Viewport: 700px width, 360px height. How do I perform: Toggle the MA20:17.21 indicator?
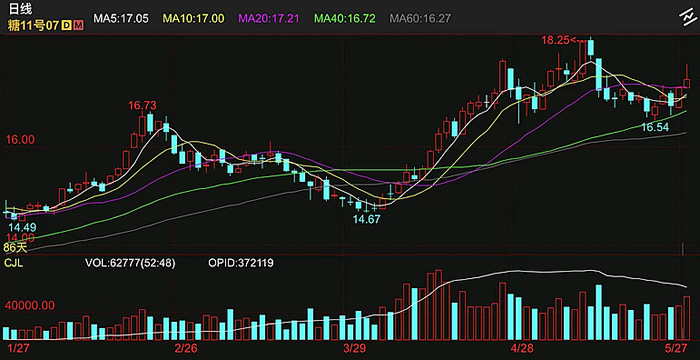(269, 18)
